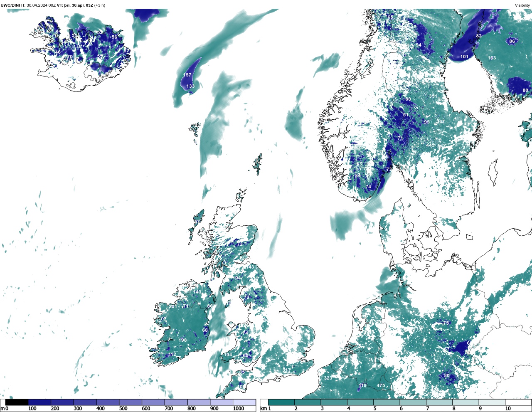Click the 133 value below 157

click(x=190, y=86)
